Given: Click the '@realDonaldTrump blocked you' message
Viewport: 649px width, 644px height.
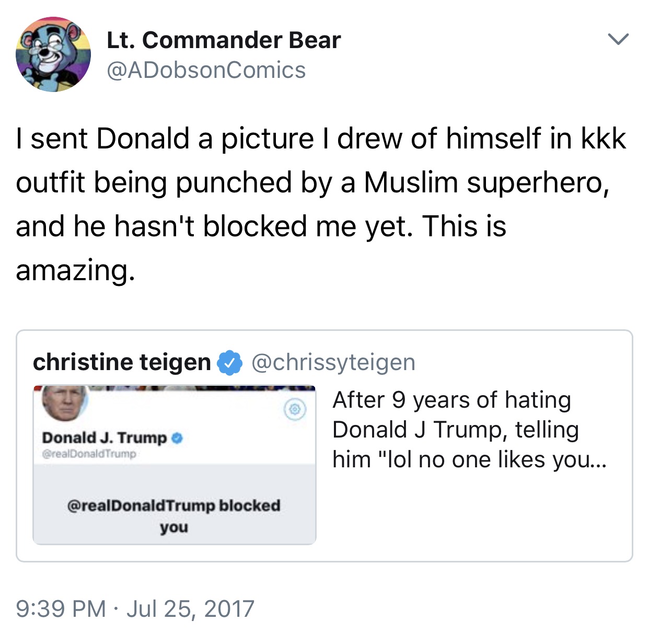Looking at the screenshot, I should 174,516.
